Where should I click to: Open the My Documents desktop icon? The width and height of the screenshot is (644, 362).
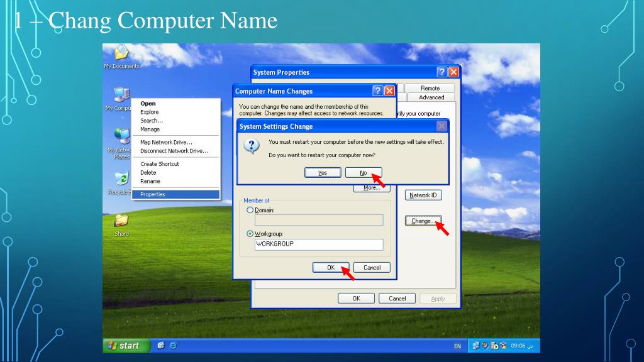[x=121, y=57]
